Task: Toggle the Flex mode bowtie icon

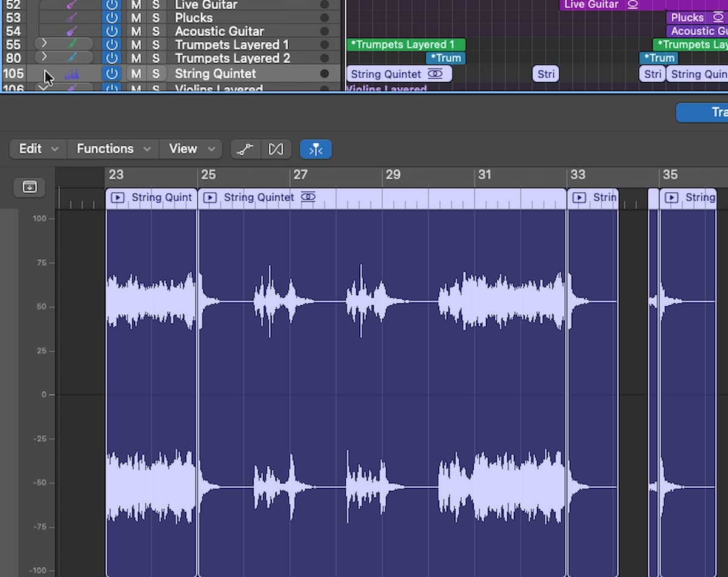Action: (x=276, y=149)
